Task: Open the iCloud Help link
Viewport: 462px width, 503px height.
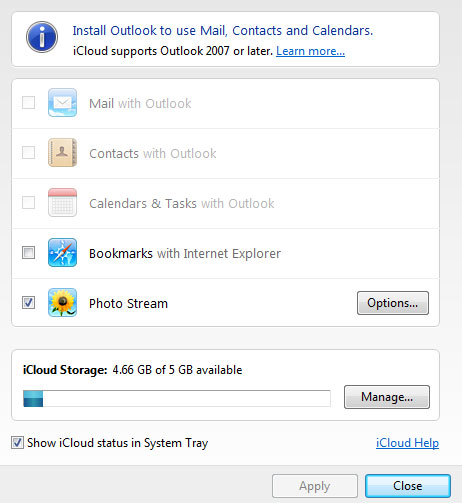Action: [407, 443]
